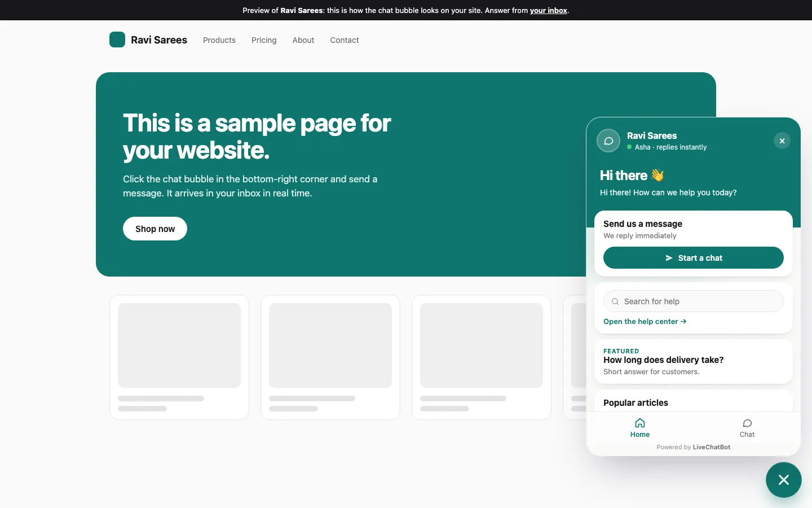Viewport: 812px width, 508px height.
Task: Click the Ravi Sarees green logo square
Action: 117,40
